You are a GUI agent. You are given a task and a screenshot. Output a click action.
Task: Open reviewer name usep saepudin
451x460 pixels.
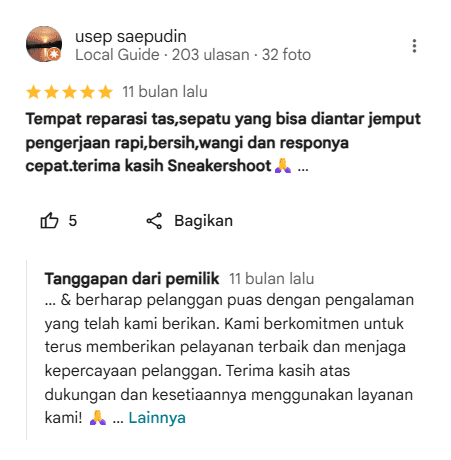tap(131, 36)
